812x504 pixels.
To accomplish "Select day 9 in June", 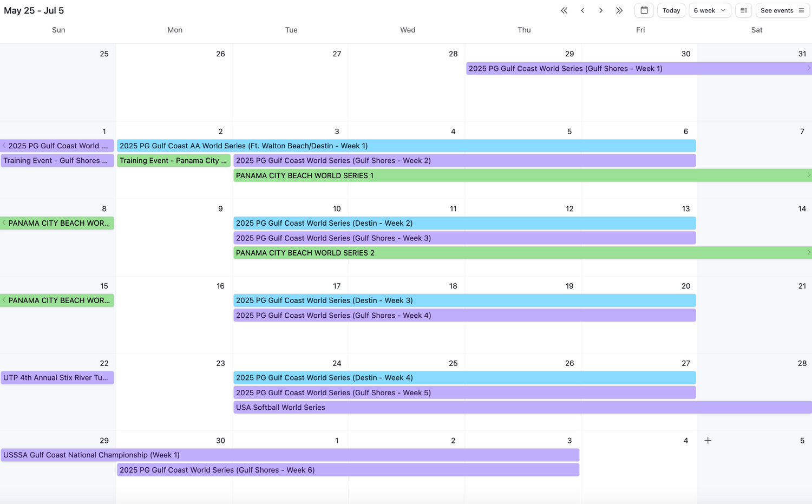I will pyautogui.click(x=220, y=209).
